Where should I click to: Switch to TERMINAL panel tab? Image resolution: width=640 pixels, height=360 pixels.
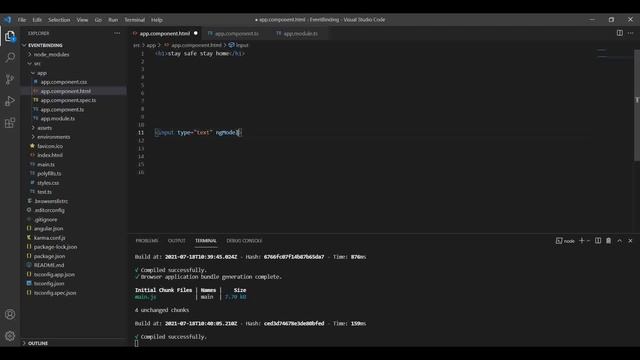coord(206,241)
